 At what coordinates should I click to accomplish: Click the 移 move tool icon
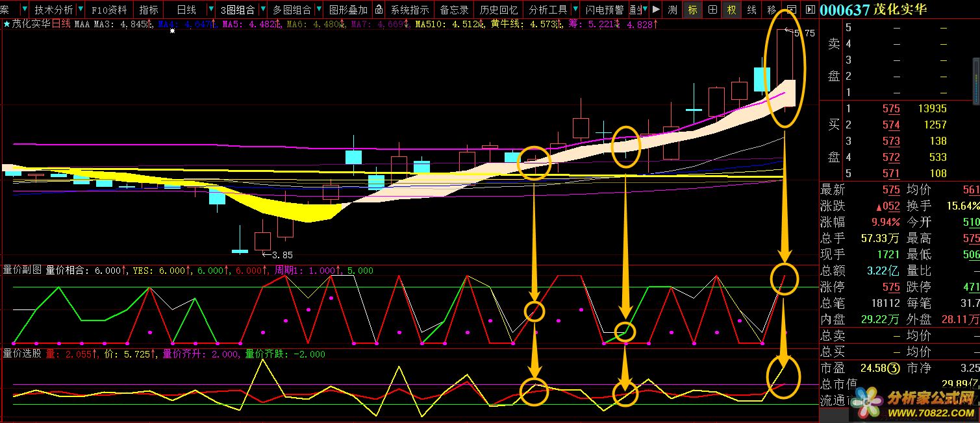click(x=771, y=10)
